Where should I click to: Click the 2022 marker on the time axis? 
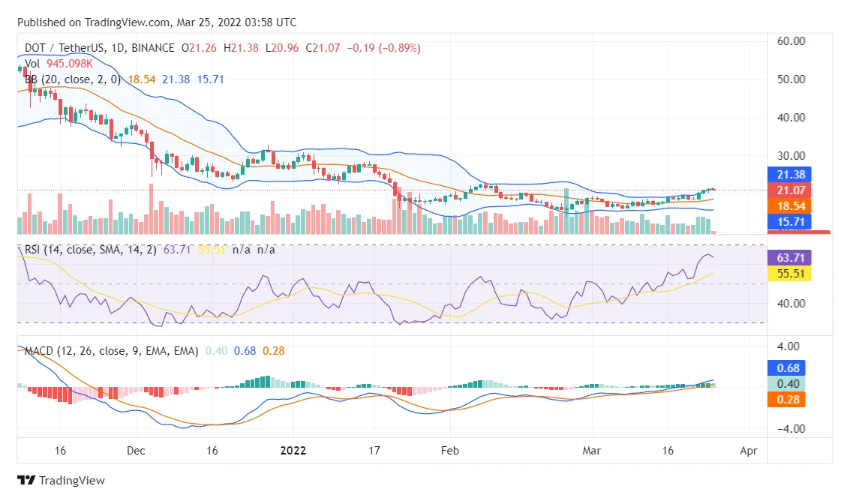pyautogui.click(x=293, y=451)
